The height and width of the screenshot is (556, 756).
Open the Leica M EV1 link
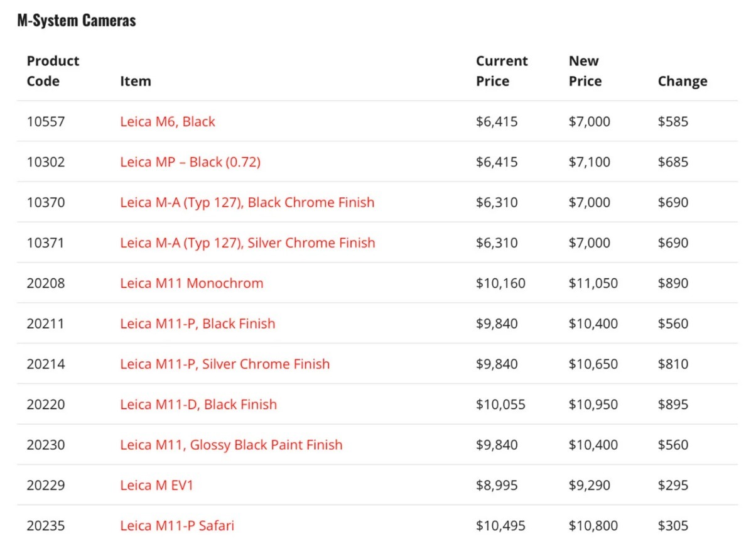[156, 486]
